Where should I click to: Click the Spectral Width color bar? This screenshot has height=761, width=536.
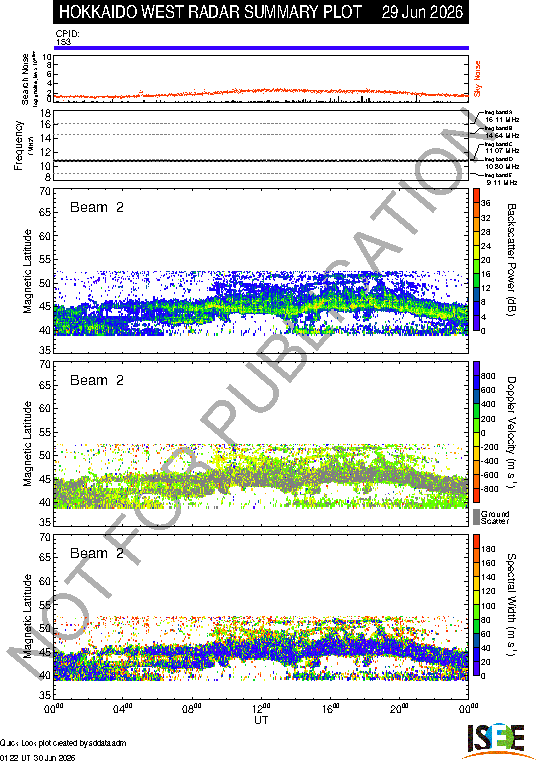(x=476, y=605)
